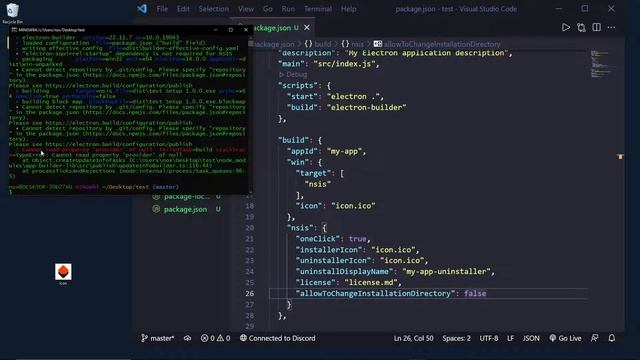The width and height of the screenshot is (640, 360).
Task: Open the Go menu
Action: tap(267, 9)
